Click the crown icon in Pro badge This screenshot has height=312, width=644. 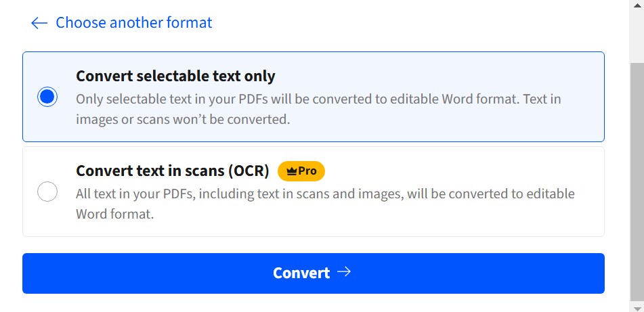[292, 172]
